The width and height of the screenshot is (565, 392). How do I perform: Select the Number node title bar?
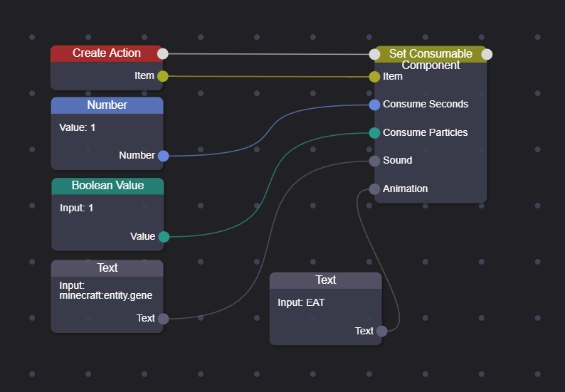coord(107,105)
